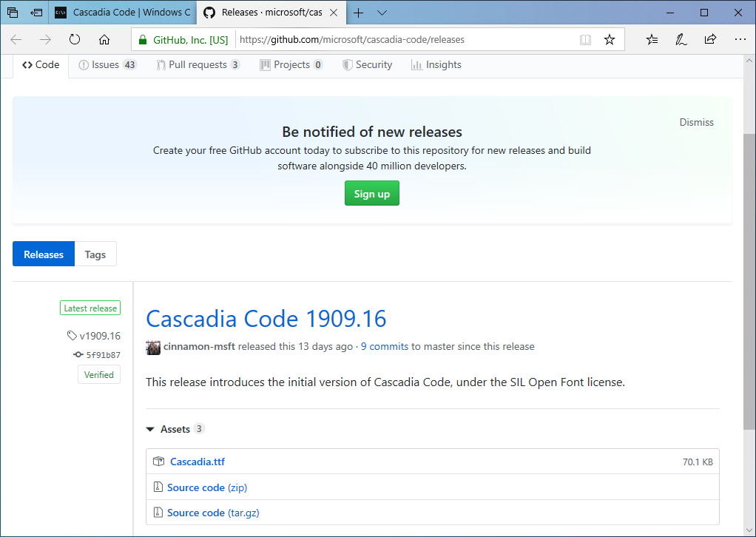Click the commit icon next to 5f91b87
This screenshot has width=756, height=537.
tap(78, 354)
